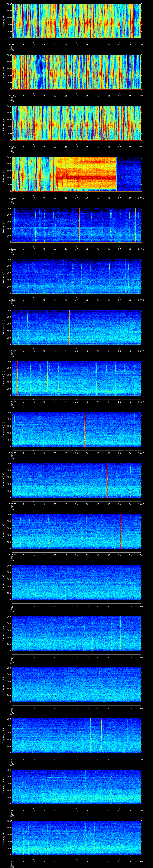Screen dimensions: 153x868
Task: Open the spectrogram panel starting at 6:18:00
Action: click(77, 123)
